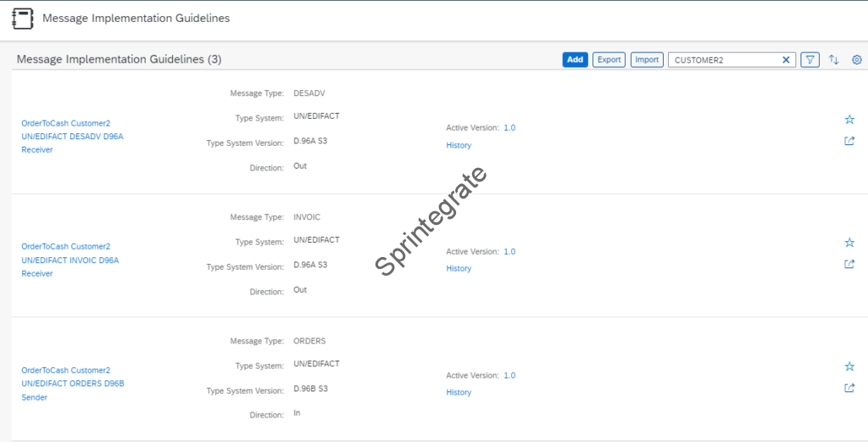
Task: Open Active Version 1.0 of ORDERS
Action: pos(509,376)
